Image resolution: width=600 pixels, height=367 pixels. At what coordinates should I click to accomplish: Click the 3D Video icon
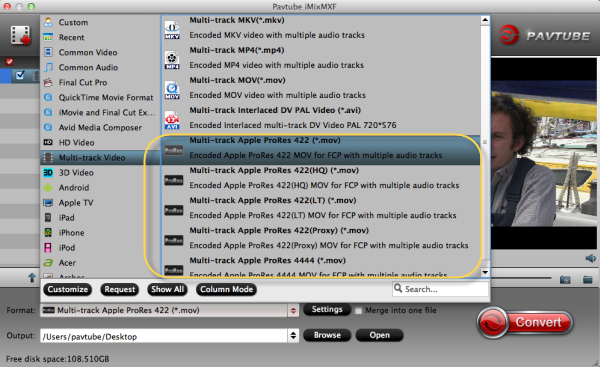pyautogui.click(x=48, y=173)
